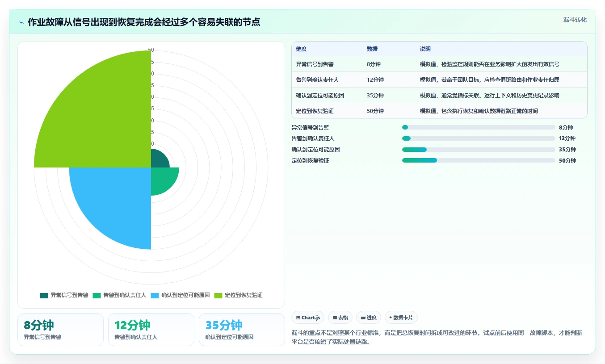Select the 定位到恢复验证 table cell
Screen dimensions: 605x364
(327, 111)
